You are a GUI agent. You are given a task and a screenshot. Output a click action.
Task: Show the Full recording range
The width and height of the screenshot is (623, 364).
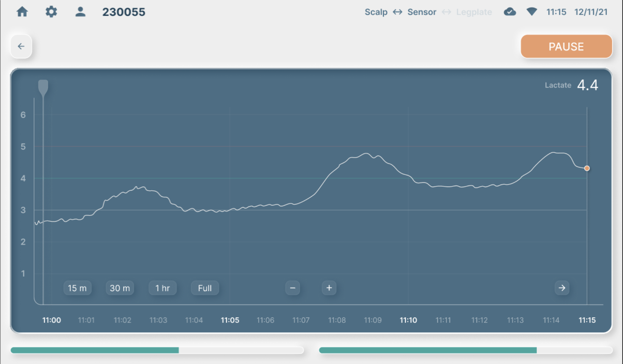coord(205,288)
